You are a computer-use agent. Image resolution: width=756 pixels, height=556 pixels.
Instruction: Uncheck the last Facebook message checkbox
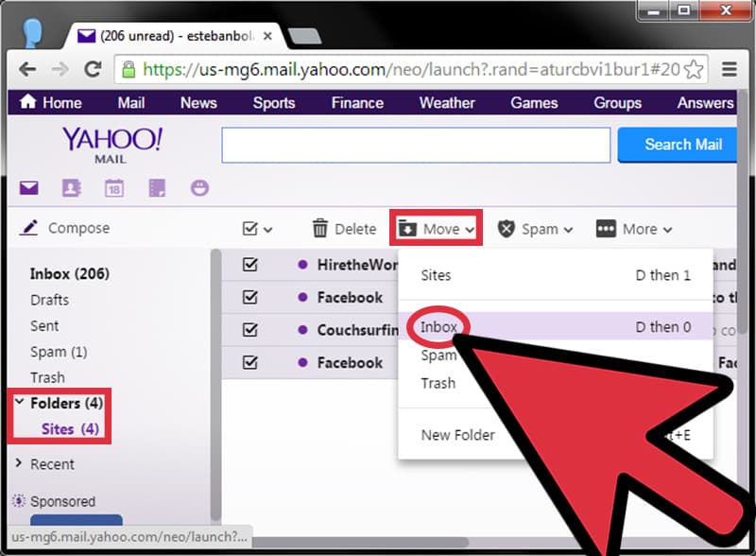pyautogui.click(x=250, y=362)
